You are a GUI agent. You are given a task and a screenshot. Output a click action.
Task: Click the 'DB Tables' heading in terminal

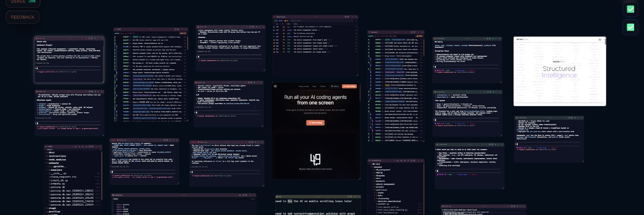point(439,42)
